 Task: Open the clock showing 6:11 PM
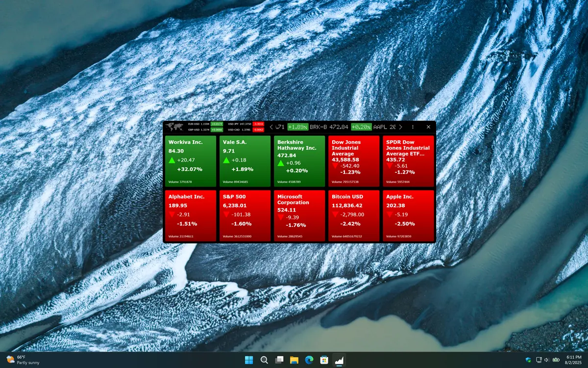click(x=574, y=360)
